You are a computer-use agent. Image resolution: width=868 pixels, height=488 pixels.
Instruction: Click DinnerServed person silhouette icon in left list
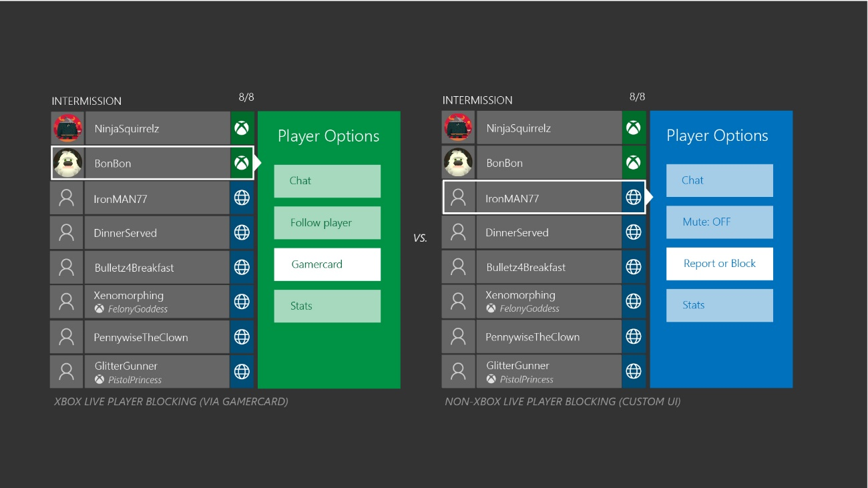pyautogui.click(x=66, y=232)
